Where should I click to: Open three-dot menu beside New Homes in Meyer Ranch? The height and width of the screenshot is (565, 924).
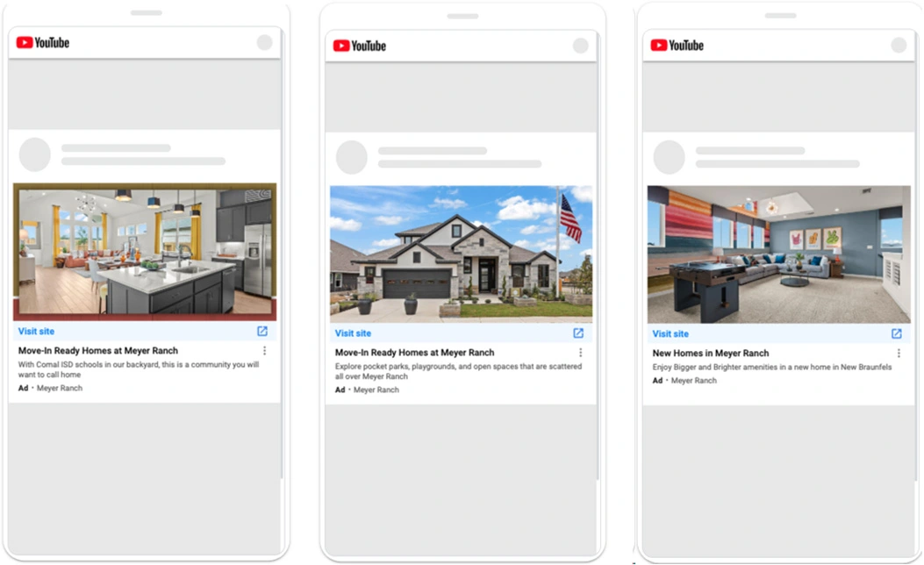tap(899, 353)
